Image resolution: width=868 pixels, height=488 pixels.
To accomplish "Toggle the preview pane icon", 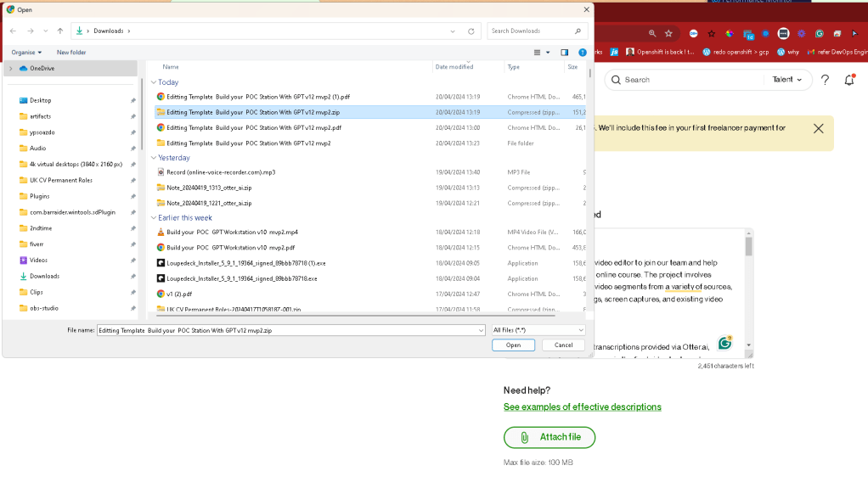I will tap(565, 53).
